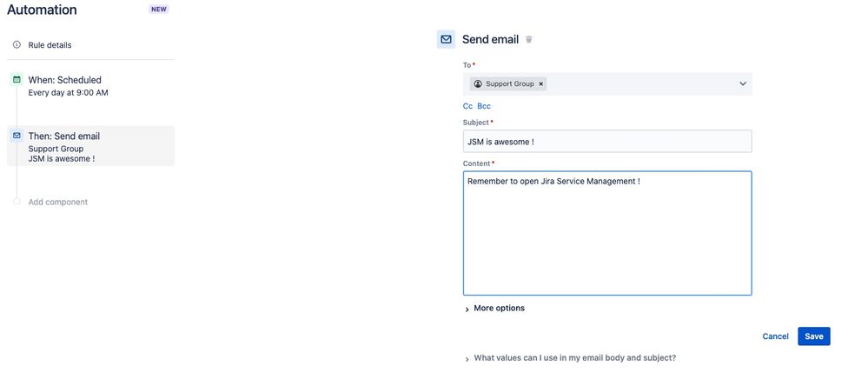The image size is (868, 386).
Task: Click 'Every day at 9:00 AM' text
Action: 68,93
